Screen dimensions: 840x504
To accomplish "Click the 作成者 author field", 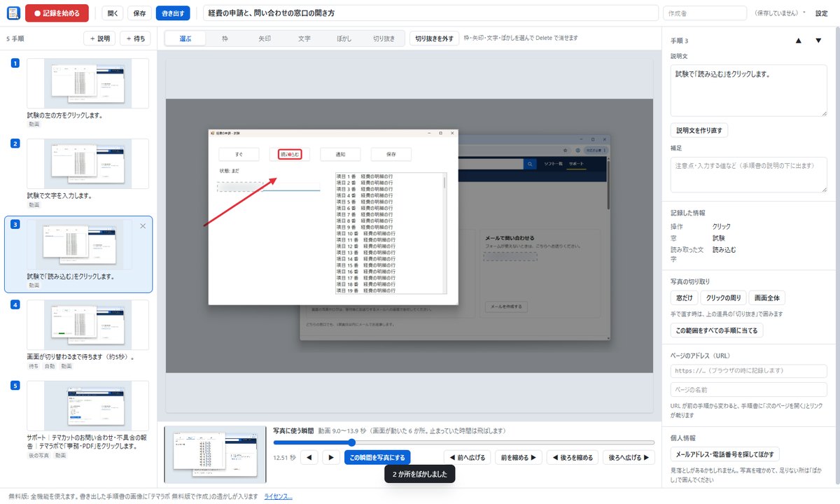I will pyautogui.click(x=705, y=13).
